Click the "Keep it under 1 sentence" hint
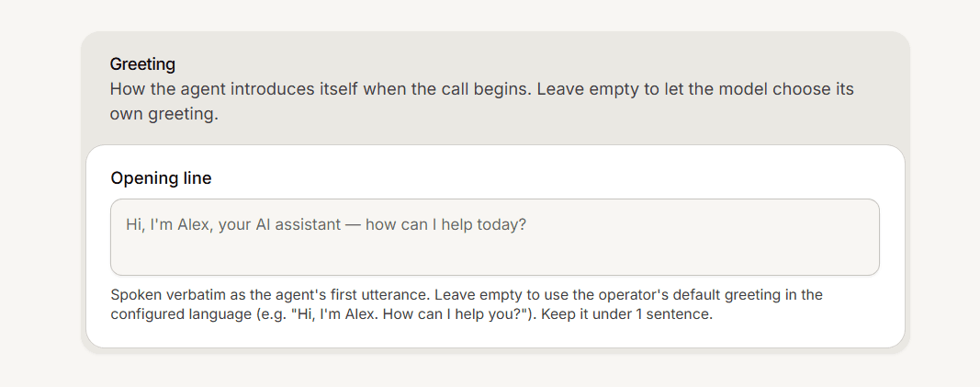 click(x=627, y=313)
